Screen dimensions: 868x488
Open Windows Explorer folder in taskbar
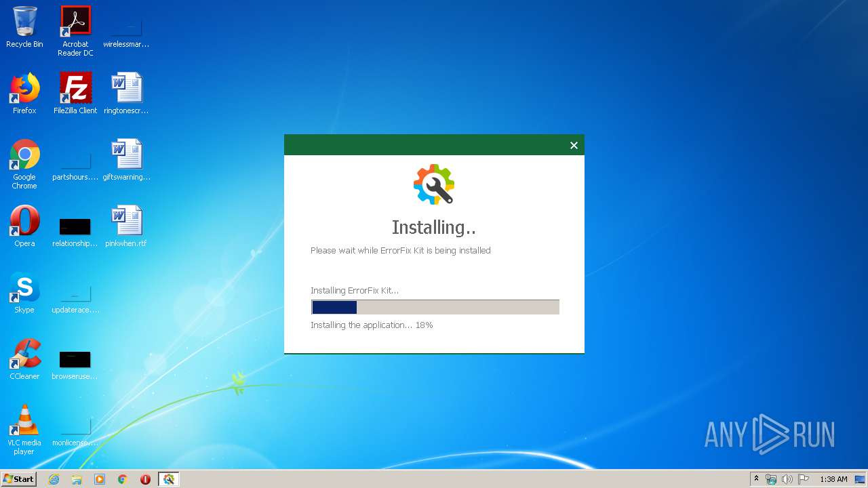[77, 479]
